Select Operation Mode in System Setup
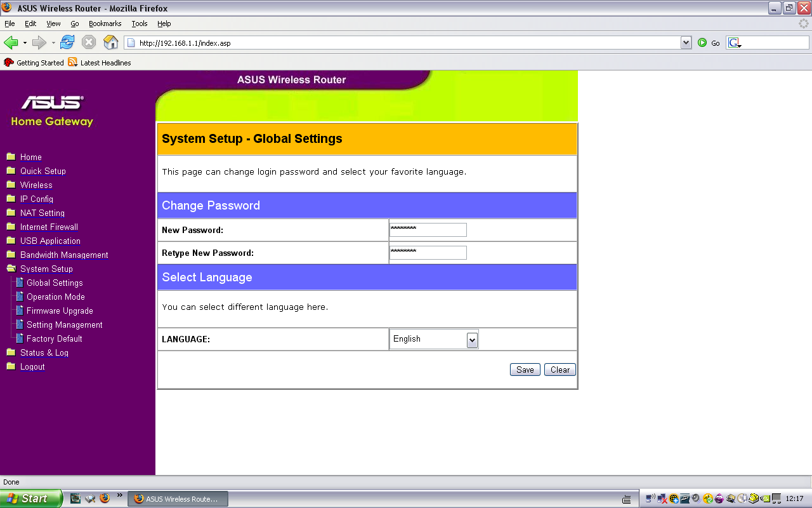 [x=56, y=297]
